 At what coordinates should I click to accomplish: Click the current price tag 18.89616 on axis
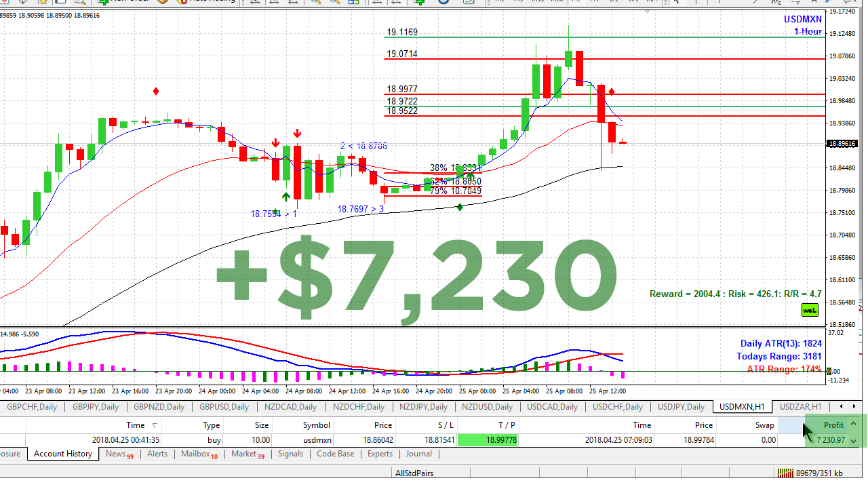pyautogui.click(x=842, y=144)
